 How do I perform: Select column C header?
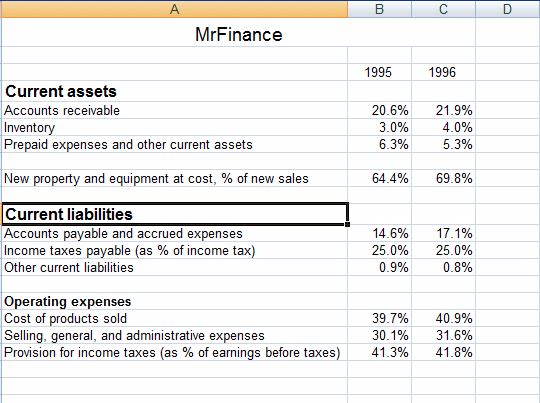pos(444,9)
